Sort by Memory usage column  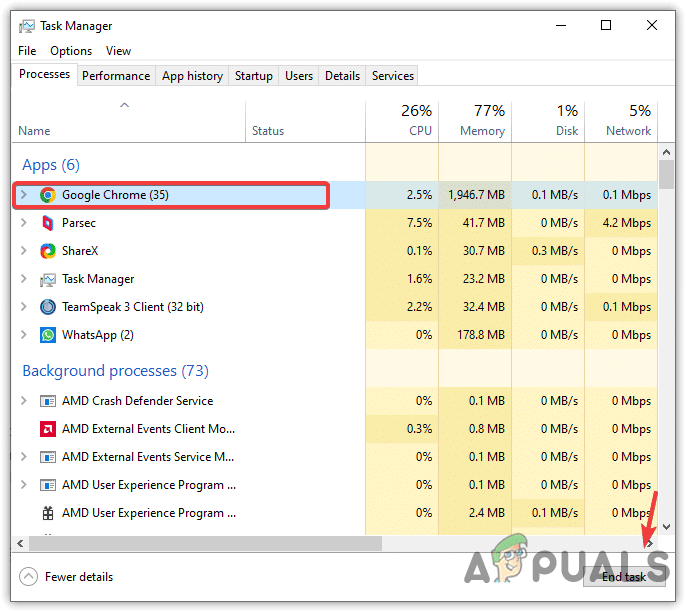(475, 122)
